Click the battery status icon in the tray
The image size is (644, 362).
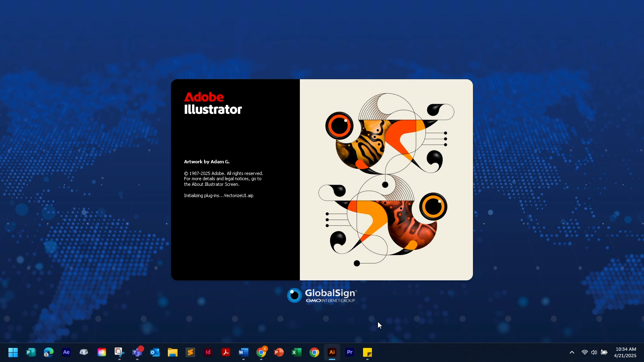(604, 352)
